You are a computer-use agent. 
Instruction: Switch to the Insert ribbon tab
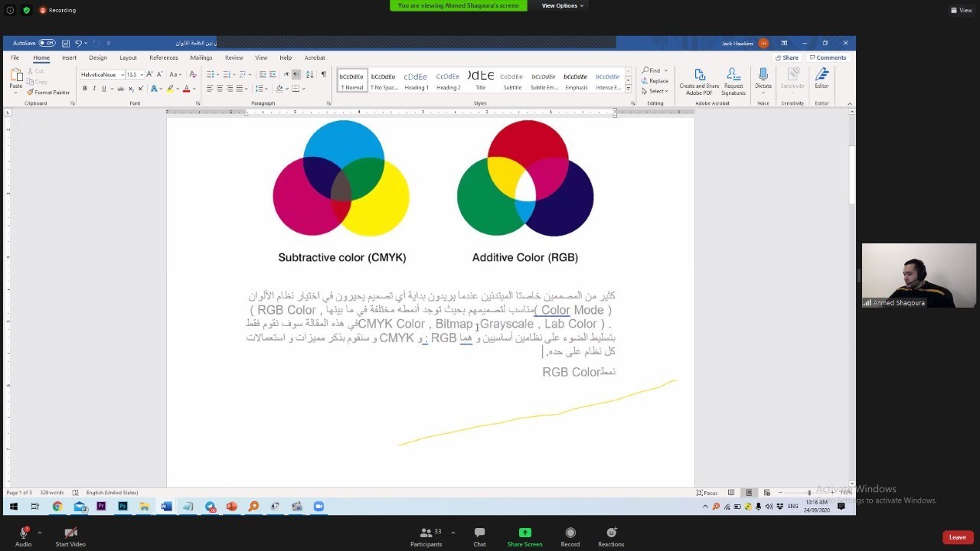coord(69,57)
